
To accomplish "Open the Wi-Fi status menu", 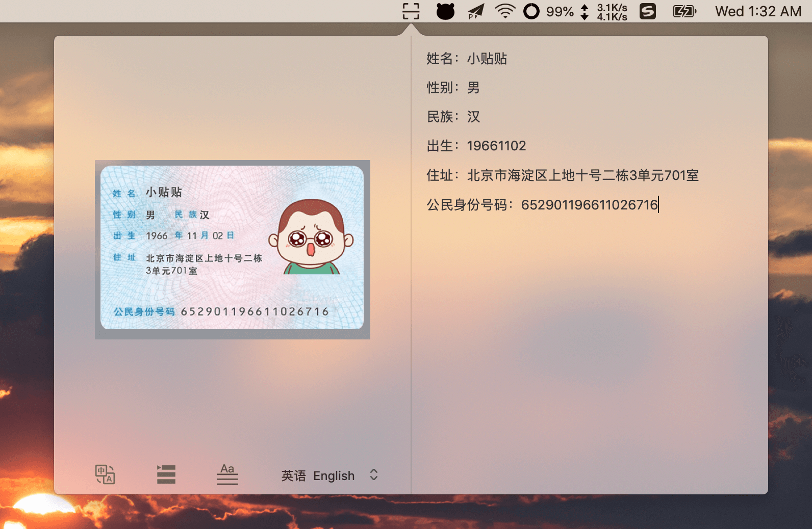I will click(x=505, y=11).
